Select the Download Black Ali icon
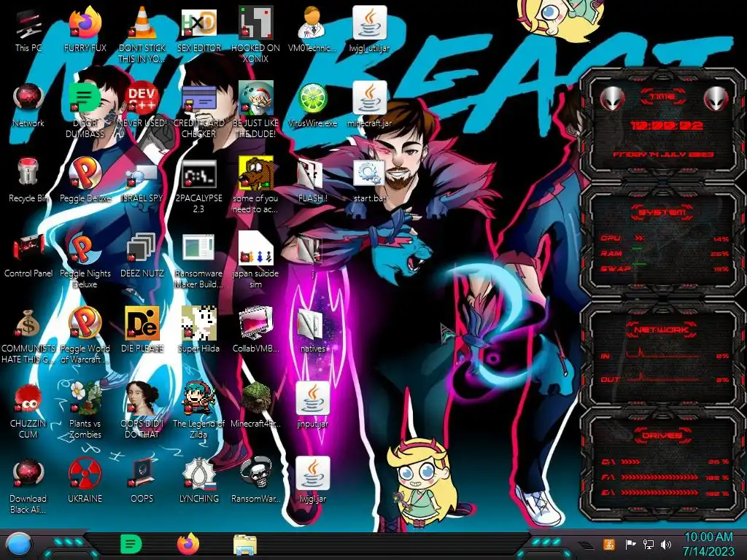The image size is (747, 560). pos(28,486)
